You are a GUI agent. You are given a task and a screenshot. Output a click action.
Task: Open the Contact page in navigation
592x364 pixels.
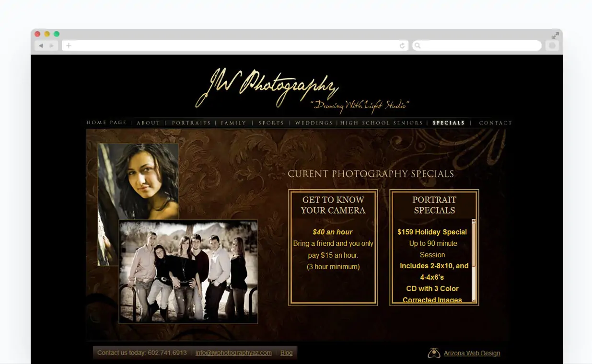(x=496, y=123)
